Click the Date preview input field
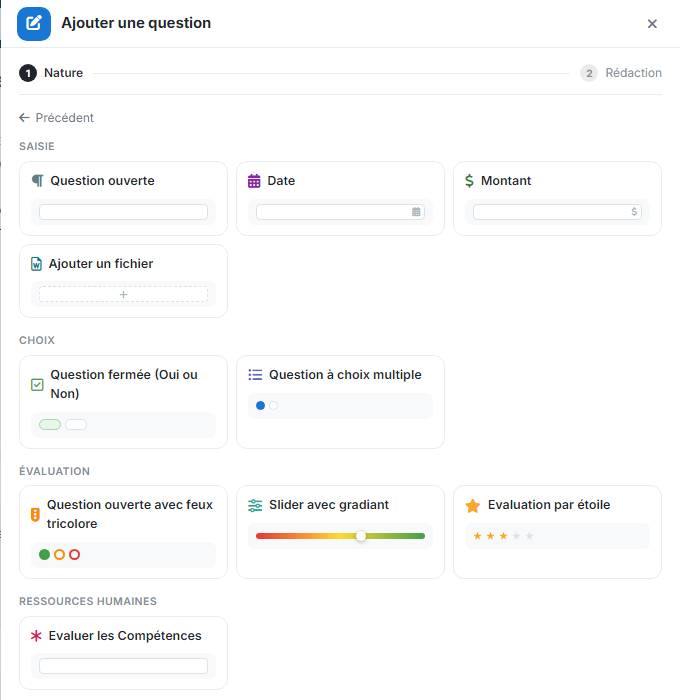 point(340,212)
